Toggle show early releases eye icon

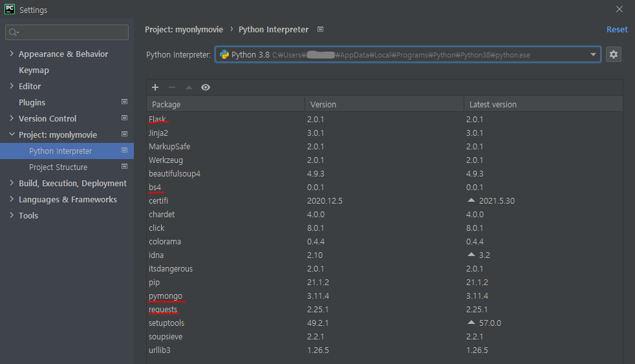click(x=206, y=87)
